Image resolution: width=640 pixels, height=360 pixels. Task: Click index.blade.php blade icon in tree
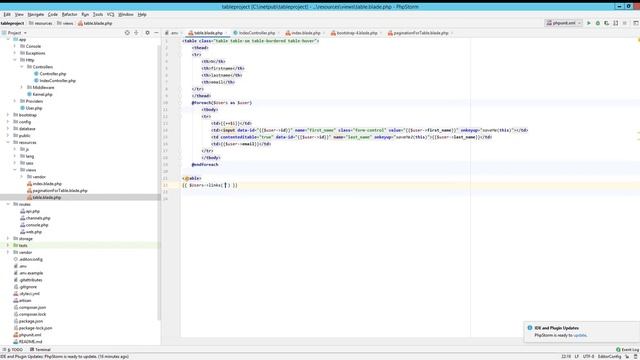coord(29,184)
